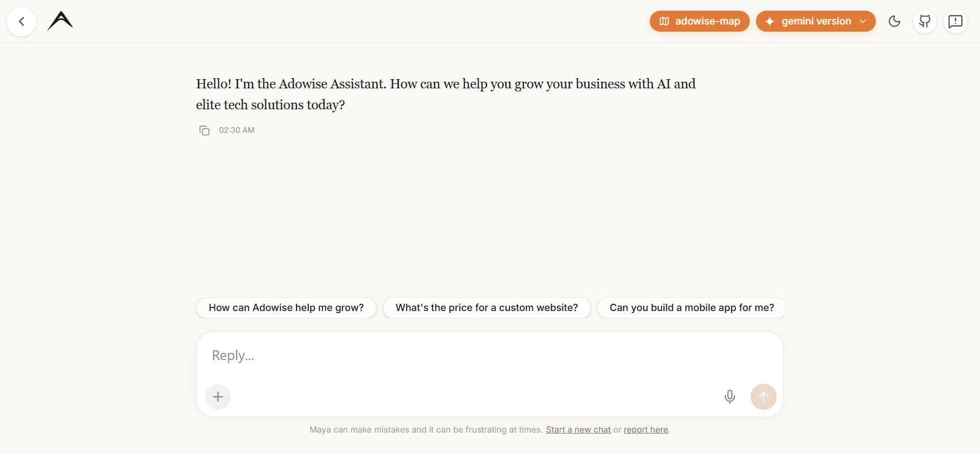Click the 02:30 AM message timestamp
980x454 pixels.
(237, 130)
